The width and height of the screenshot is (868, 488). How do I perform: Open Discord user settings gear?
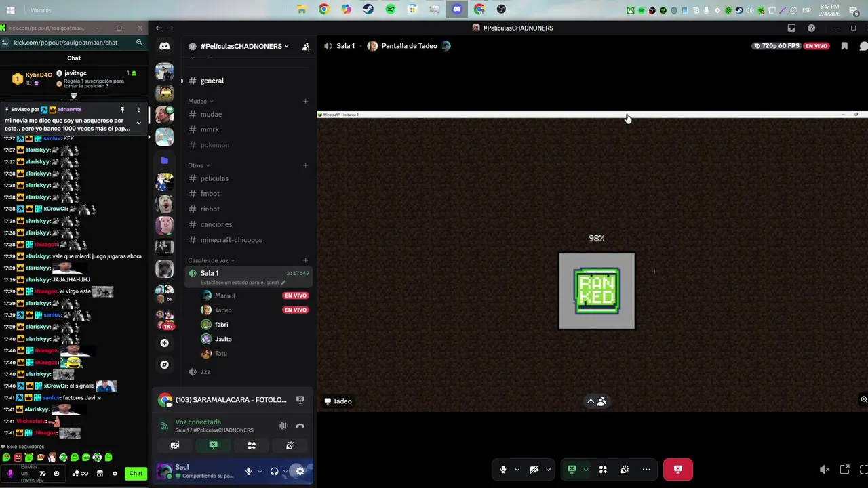coord(300,471)
